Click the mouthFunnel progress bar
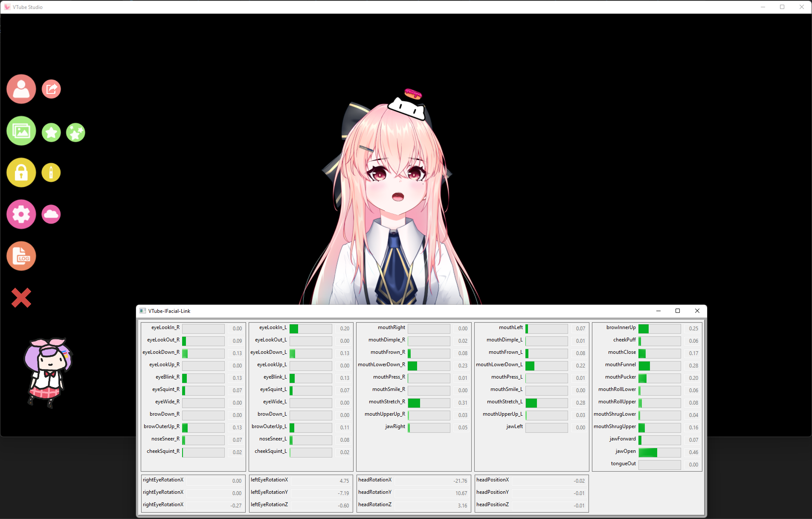The width and height of the screenshot is (812, 519). click(x=660, y=366)
